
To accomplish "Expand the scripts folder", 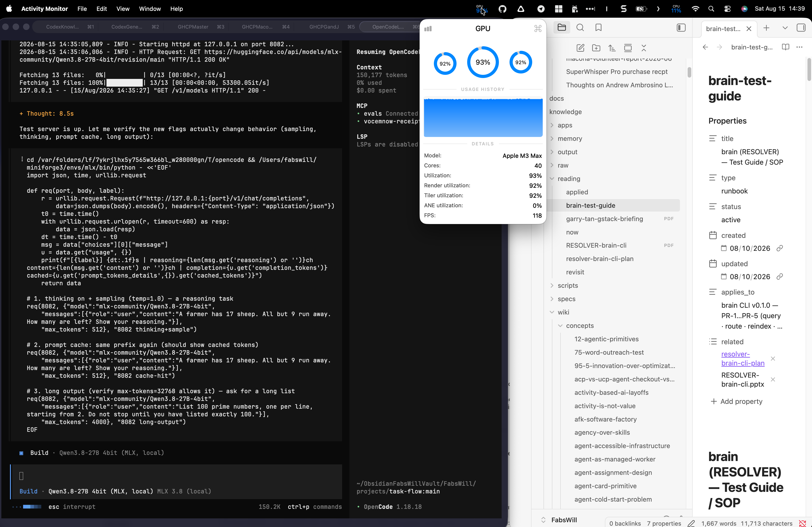I will 568,285.
